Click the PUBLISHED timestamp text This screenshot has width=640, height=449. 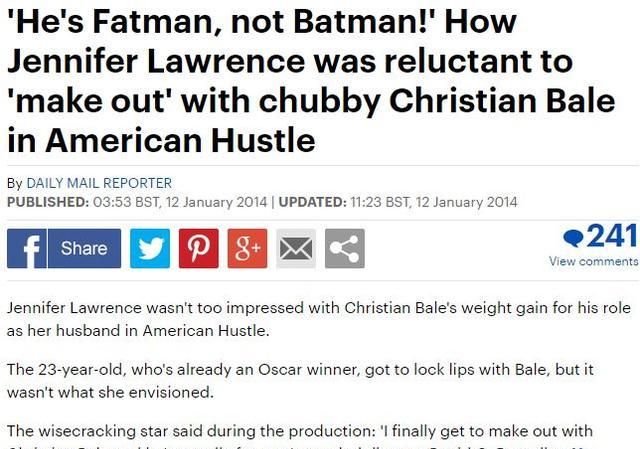point(137,202)
